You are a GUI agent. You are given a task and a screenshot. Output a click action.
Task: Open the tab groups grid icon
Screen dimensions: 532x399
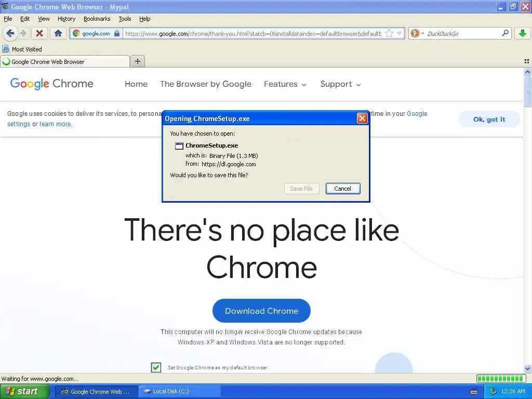527,61
